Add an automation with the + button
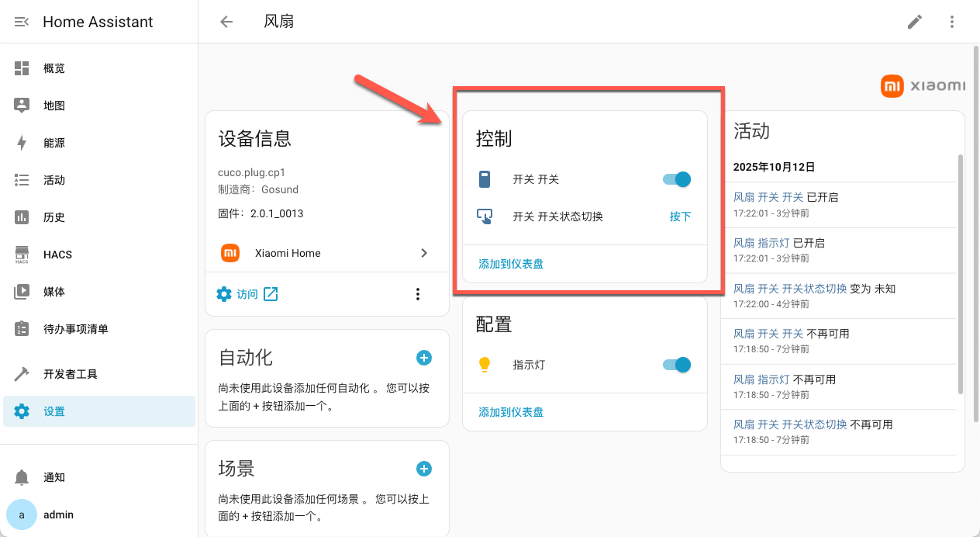980x537 pixels. coord(424,358)
